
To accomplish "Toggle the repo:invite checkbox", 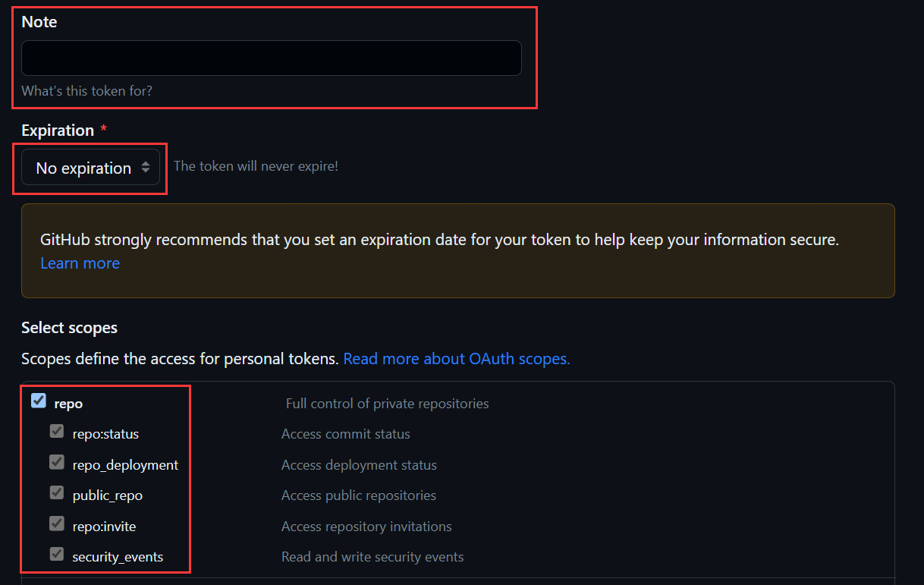I will click(x=57, y=523).
